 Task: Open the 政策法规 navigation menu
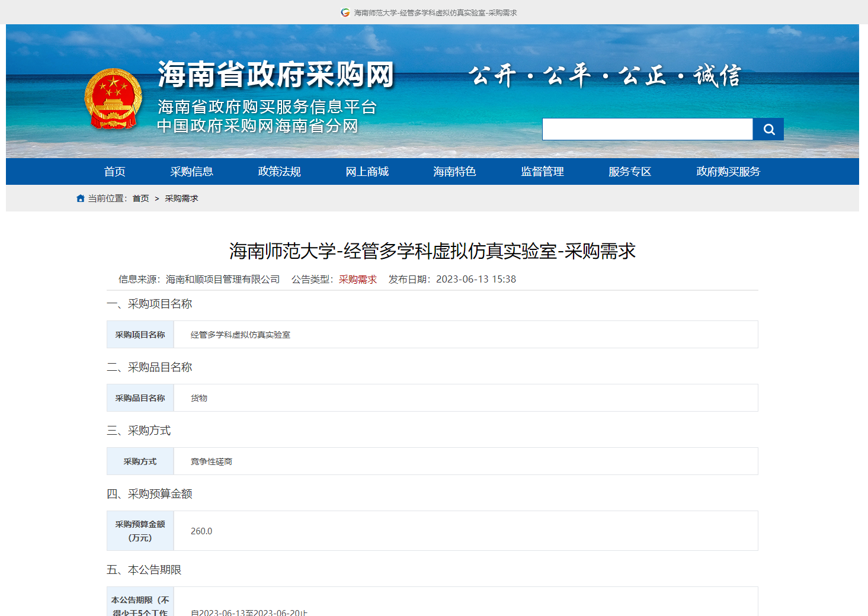pos(280,172)
